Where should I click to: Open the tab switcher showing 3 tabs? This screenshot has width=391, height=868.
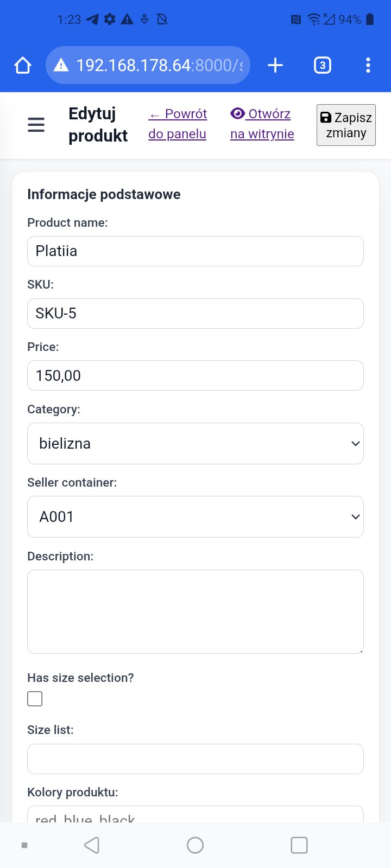point(322,66)
